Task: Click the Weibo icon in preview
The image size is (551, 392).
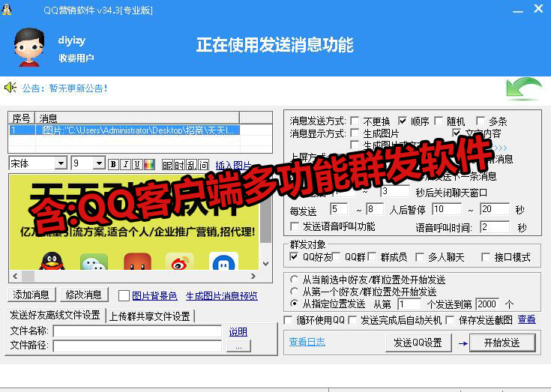Action: pos(180,262)
